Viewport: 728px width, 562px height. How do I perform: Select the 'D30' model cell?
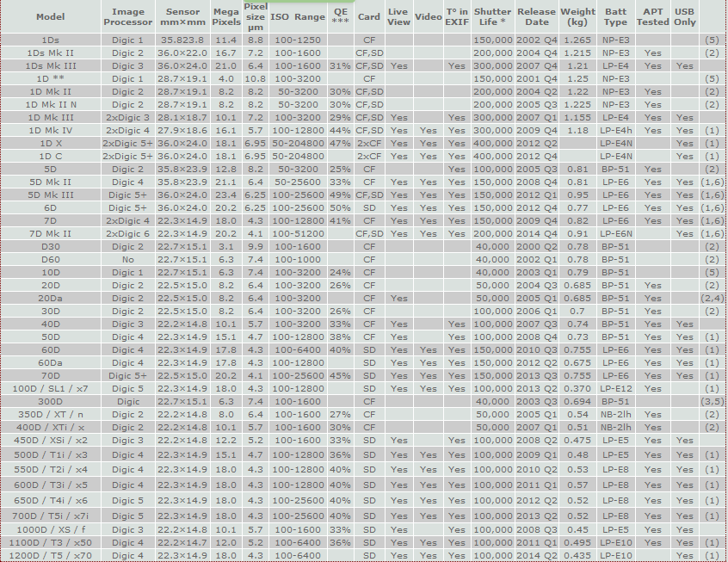tap(50, 247)
